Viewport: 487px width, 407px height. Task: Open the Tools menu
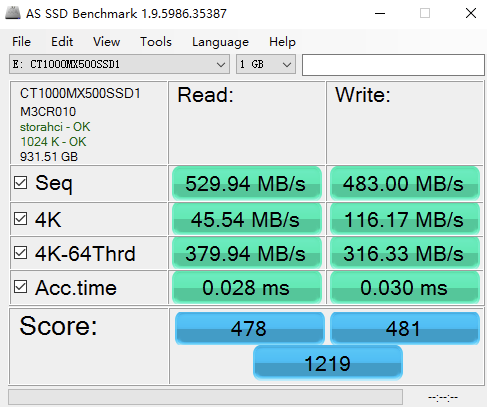pos(156,42)
